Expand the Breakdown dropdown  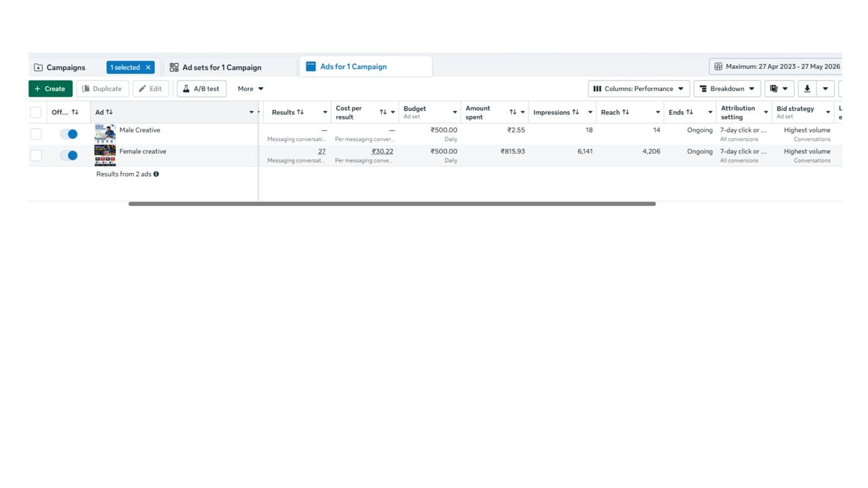click(x=727, y=89)
